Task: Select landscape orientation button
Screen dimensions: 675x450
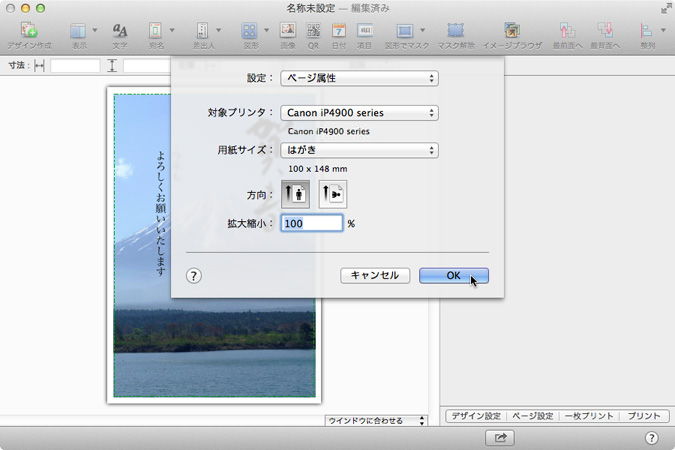Action: [x=332, y=195]
